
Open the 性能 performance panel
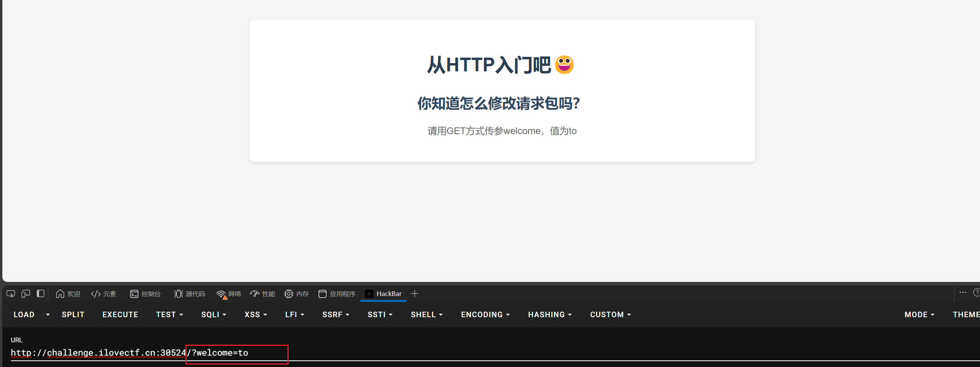pos(262,294)
